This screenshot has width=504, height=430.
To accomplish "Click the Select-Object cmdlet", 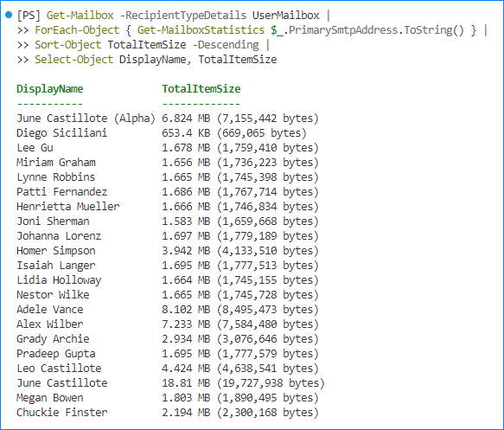I will click(74, 60).
